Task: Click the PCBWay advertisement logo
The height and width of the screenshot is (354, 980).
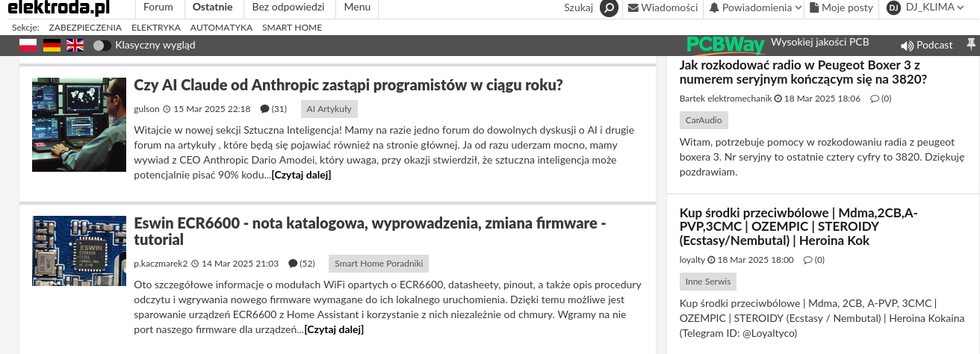Action: (x=725, y=45)
